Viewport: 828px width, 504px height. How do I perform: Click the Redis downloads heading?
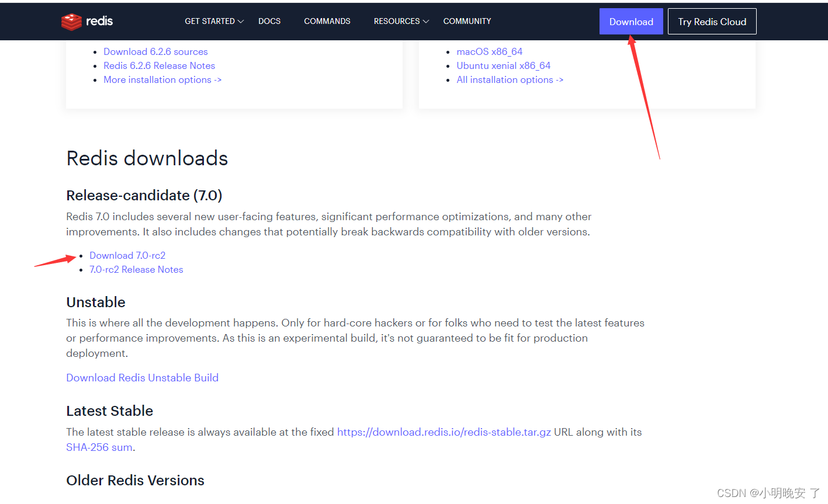[147, 158]
